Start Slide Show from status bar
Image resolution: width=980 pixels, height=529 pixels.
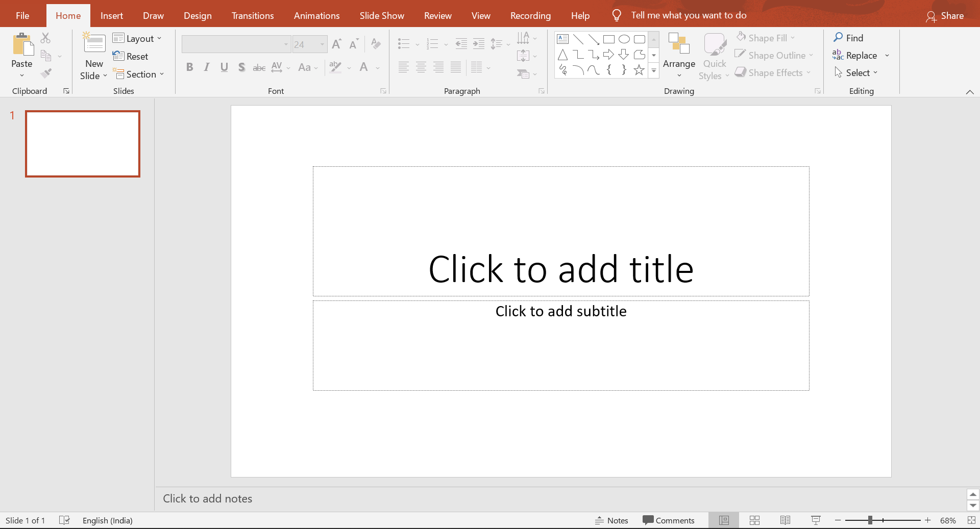coord(816,520)
